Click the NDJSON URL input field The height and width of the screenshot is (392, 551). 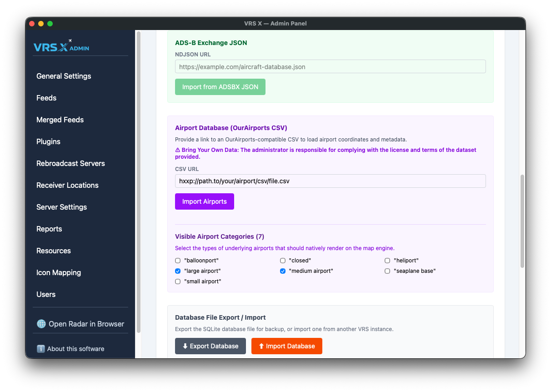click(330, 66)
